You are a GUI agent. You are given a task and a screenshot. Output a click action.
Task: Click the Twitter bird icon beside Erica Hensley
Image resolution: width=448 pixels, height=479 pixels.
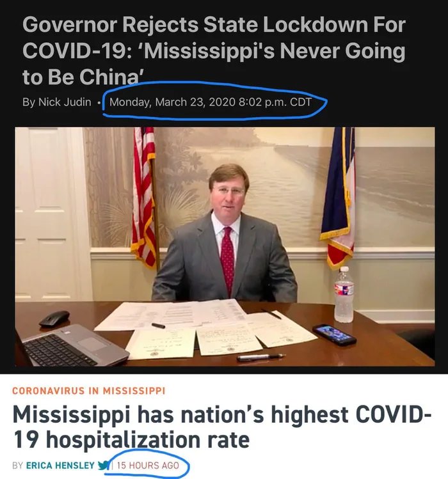pyautogui.click(x=104, y=466)
